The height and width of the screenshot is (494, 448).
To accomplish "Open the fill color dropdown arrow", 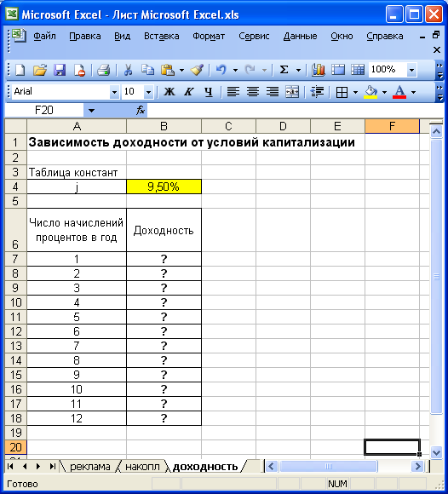I will [x=384, y=92].
